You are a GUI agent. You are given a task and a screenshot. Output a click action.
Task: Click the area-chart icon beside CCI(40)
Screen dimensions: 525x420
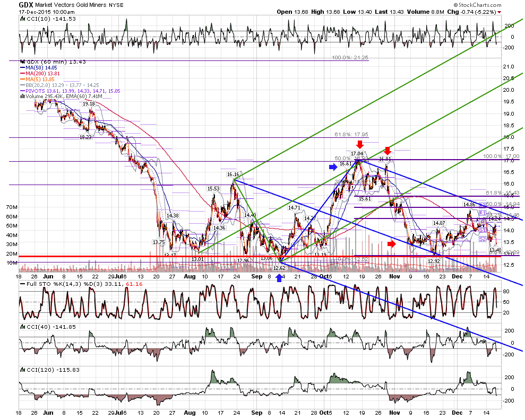pos(22,327)
